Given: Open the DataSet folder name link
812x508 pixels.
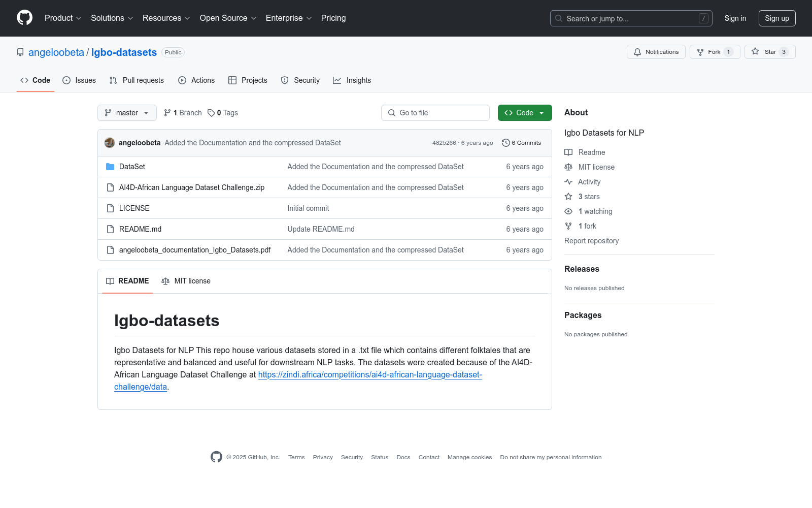Looking at the screenshot, I should 132,167.
